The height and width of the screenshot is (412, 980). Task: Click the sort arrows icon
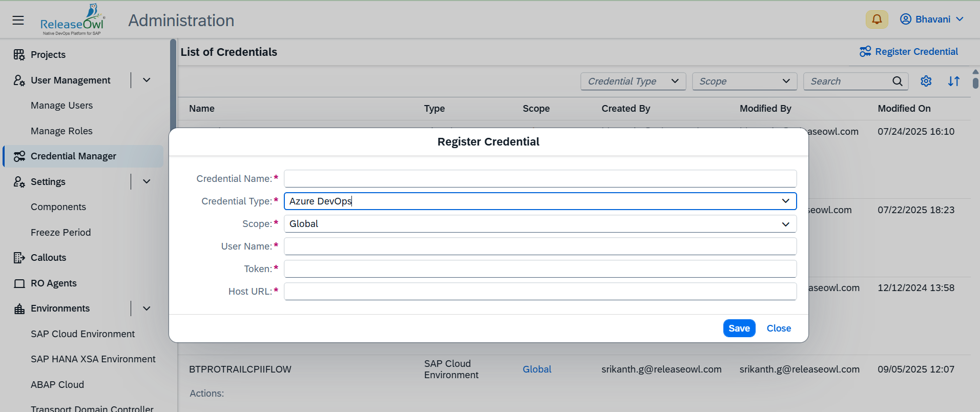(953, 81)
